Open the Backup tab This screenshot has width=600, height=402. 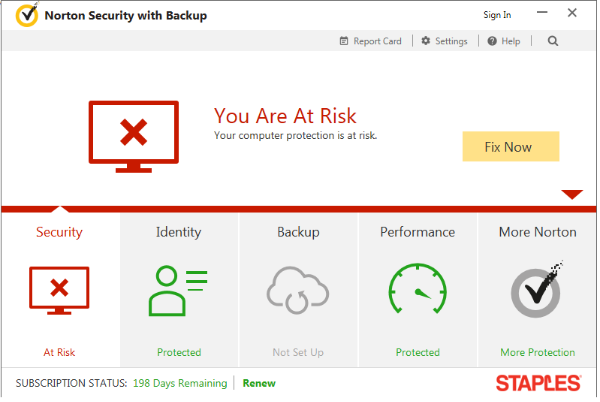click(298, 232)
